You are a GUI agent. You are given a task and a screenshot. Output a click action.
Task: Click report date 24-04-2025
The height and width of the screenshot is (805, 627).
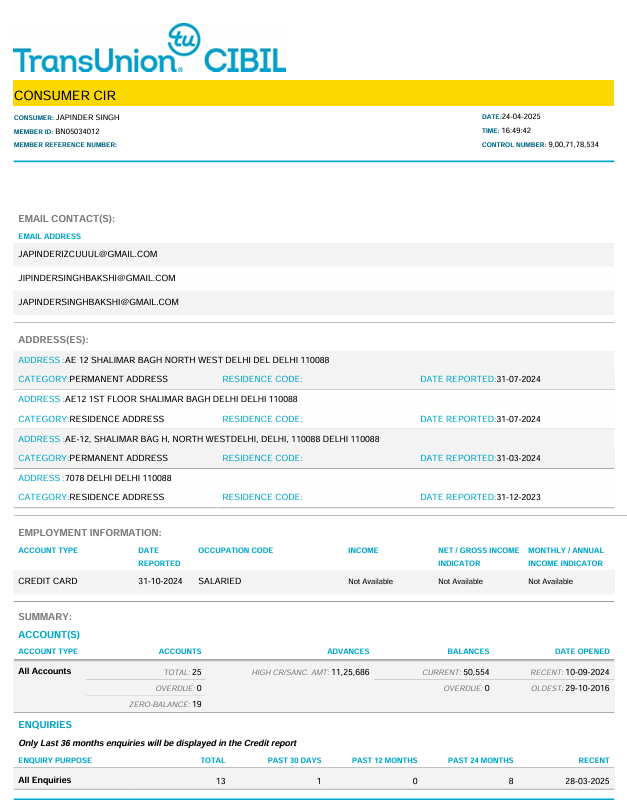(521, 117)
